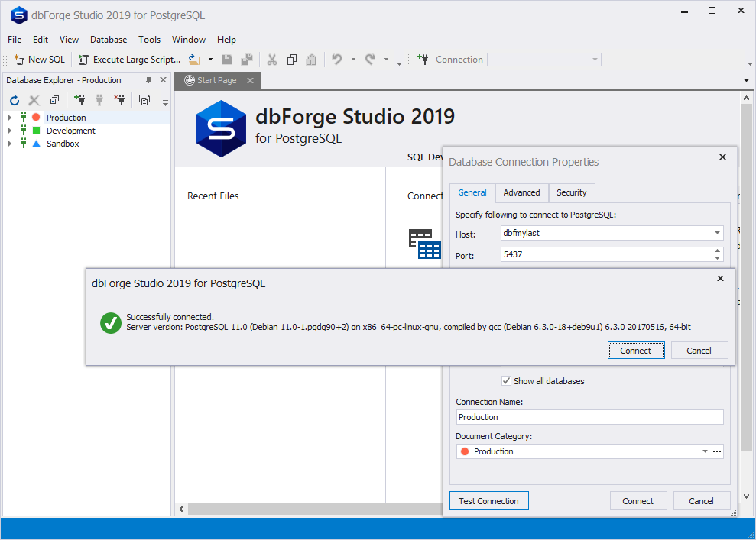Click New Connection plug icon in main toolbar

point(423,60)
